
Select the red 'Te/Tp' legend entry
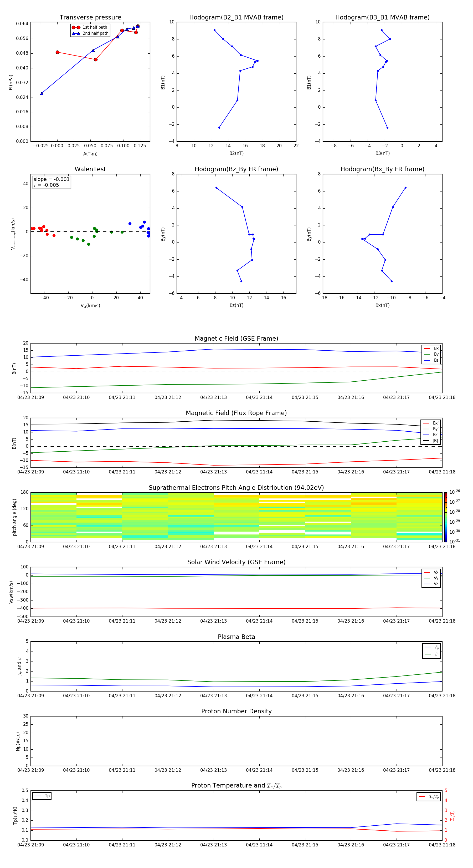coord(429,796)
